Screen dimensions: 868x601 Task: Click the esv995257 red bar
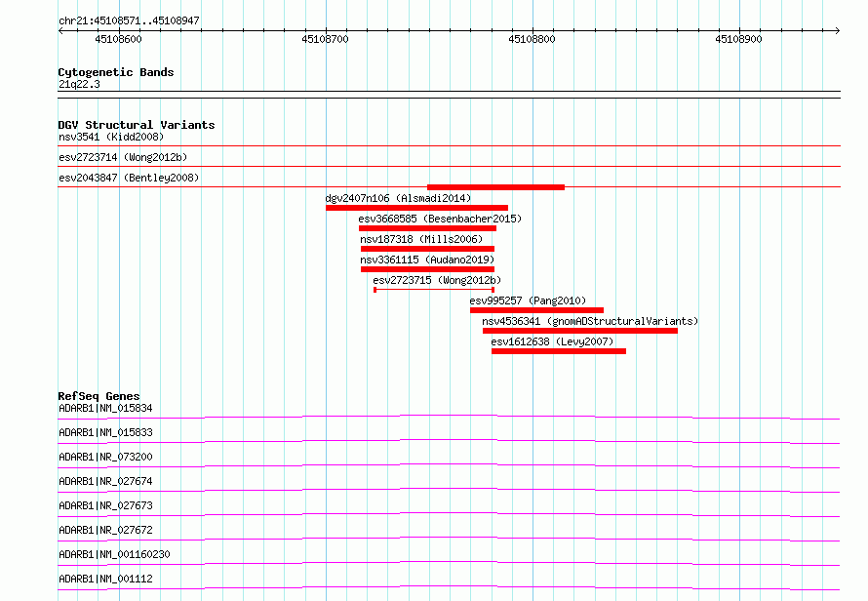537,310
